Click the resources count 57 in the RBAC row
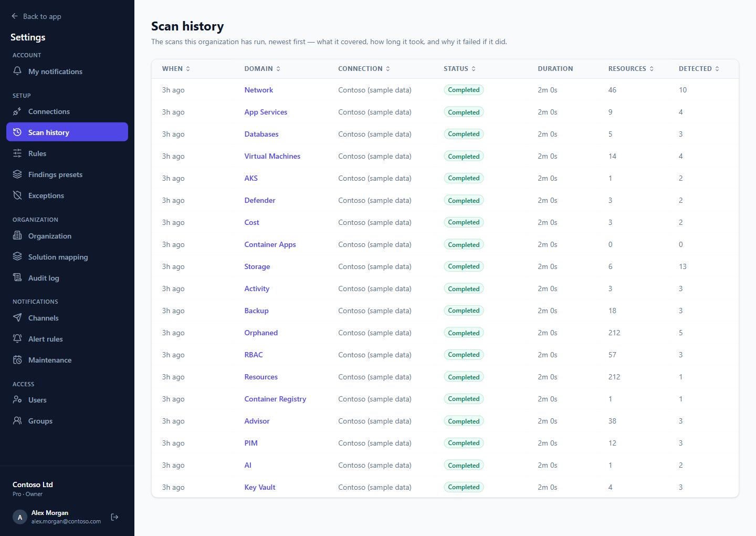The image size is (756, 536). point(612,355)
